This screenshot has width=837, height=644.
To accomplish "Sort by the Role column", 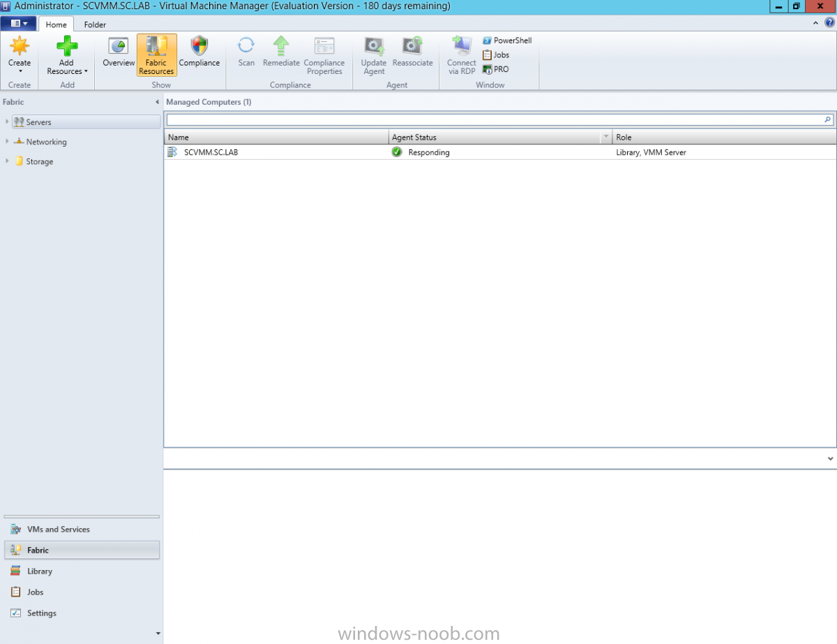I will point(724,137).
